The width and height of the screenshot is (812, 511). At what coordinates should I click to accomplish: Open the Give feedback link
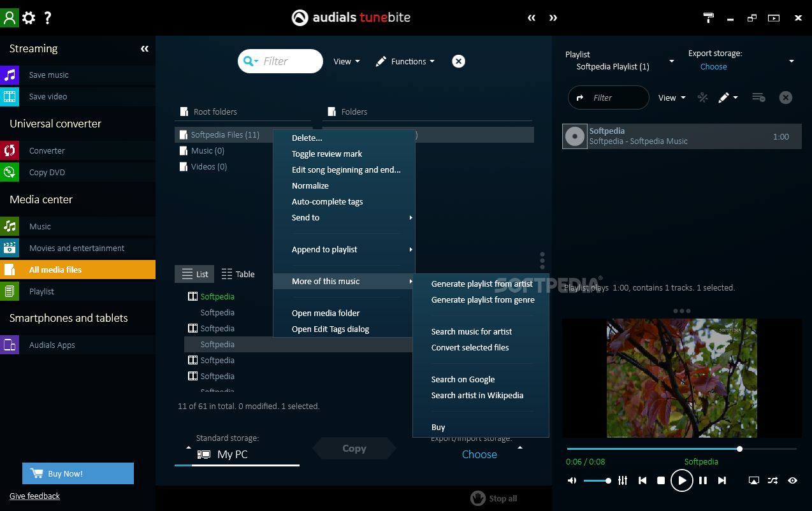[x=34, y=496]
